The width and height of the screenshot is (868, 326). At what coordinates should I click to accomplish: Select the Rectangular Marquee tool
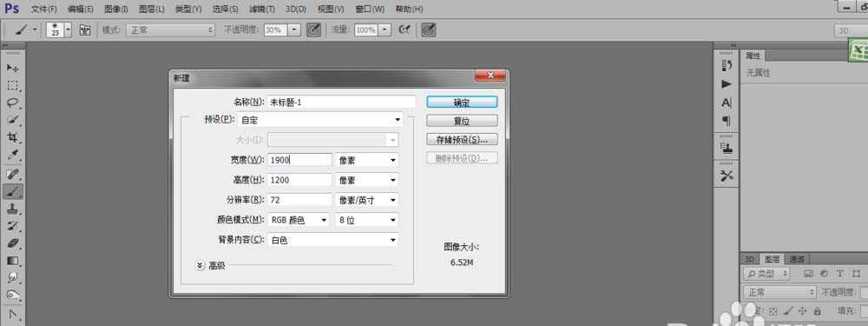[x=13, y=85]
